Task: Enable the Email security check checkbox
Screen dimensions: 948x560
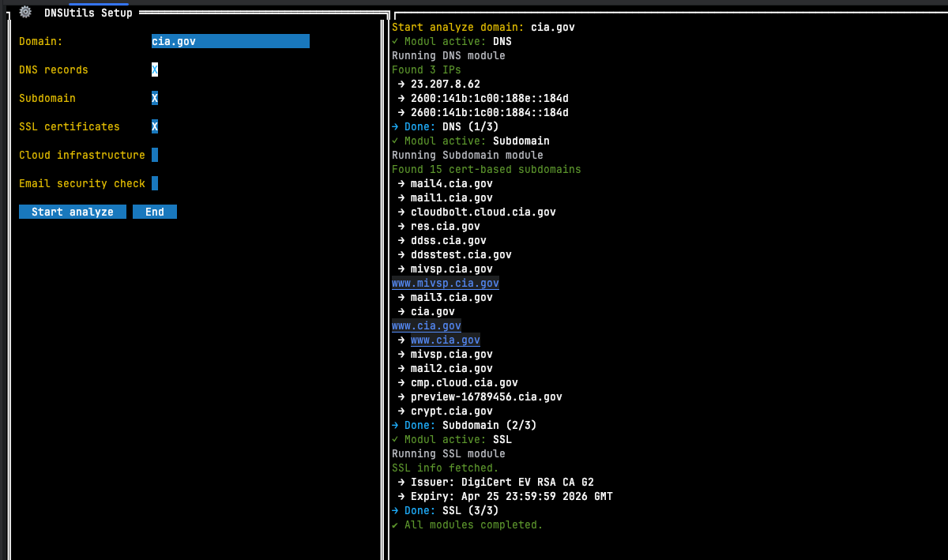Action: point(155,183)
